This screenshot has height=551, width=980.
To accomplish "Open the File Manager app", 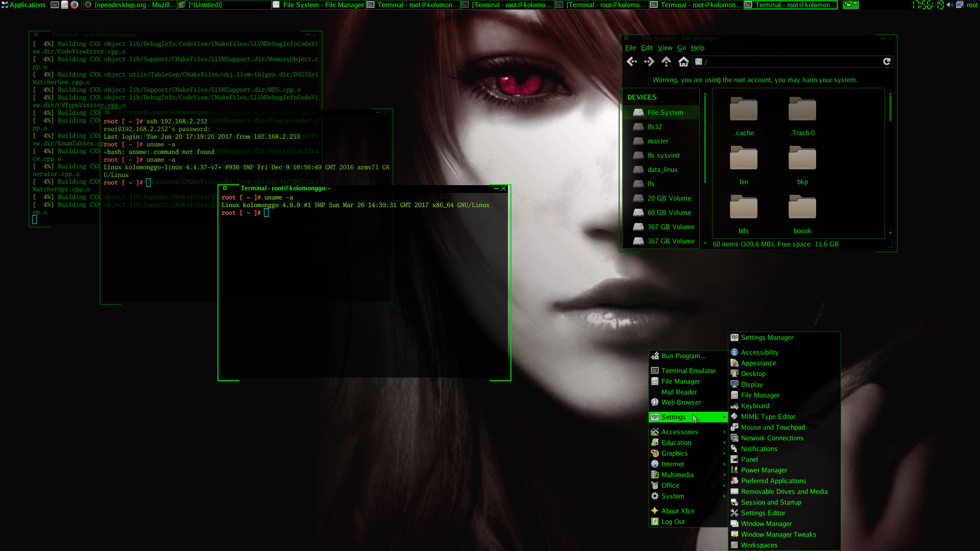I will click(x=680, y=381).
